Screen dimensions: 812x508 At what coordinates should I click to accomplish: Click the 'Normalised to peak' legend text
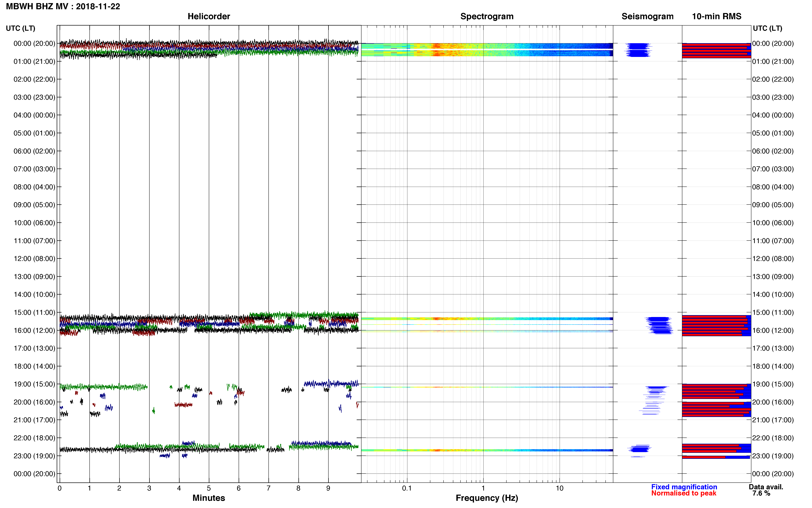[x=684, y=493]
